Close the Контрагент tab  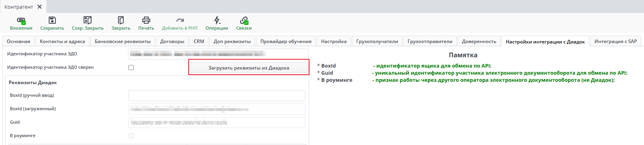pyautogui.click(x=40, y=7)
